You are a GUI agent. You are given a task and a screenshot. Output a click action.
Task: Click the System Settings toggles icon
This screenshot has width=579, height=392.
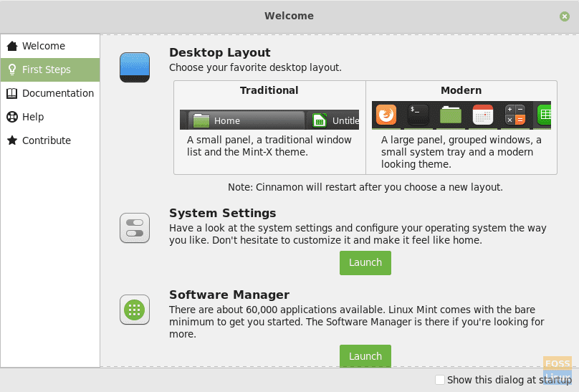point(135,228)
